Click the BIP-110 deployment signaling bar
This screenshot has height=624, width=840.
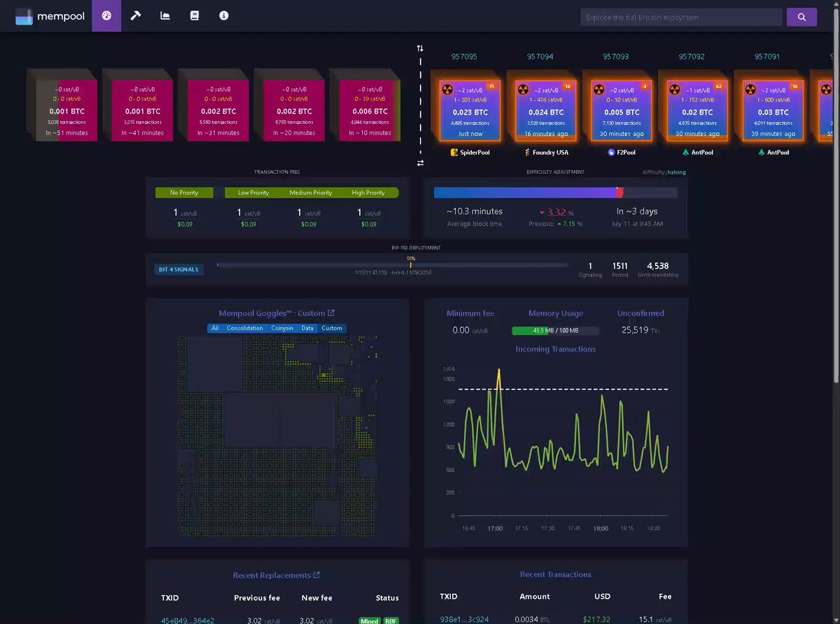click(394, 265)
